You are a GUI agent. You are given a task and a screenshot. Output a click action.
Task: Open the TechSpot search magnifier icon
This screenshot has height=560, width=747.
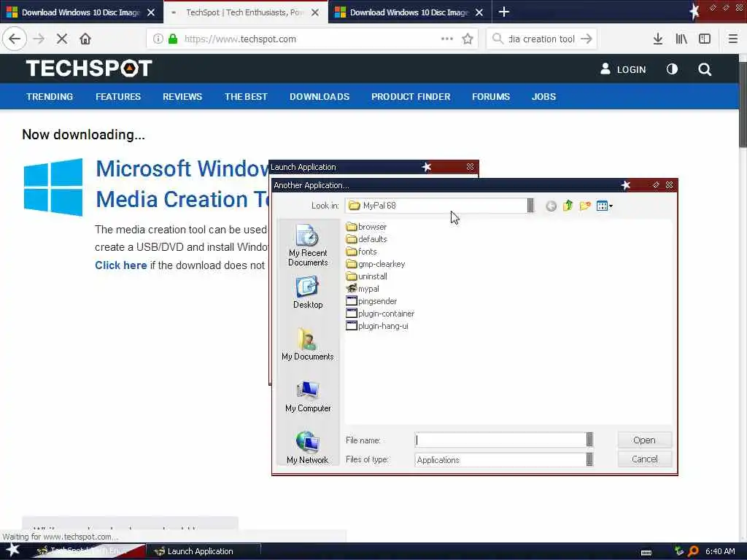(x=705, y=69)
